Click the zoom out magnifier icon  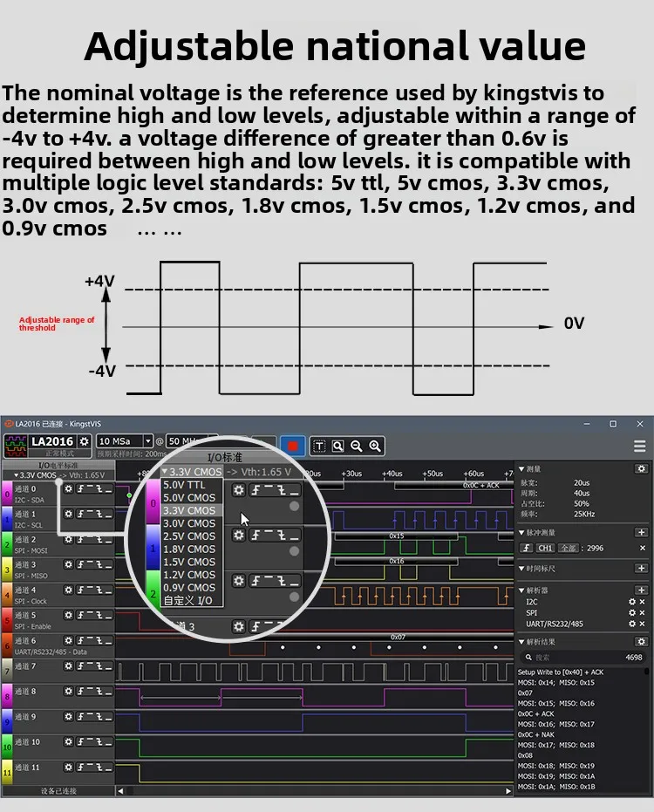click(x=357, y=446)
